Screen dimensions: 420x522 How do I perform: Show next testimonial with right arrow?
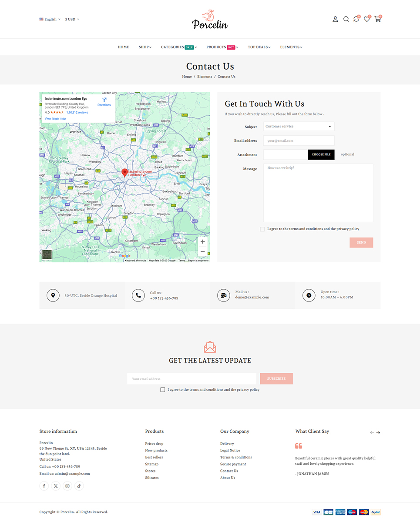[x=378, y=433]
